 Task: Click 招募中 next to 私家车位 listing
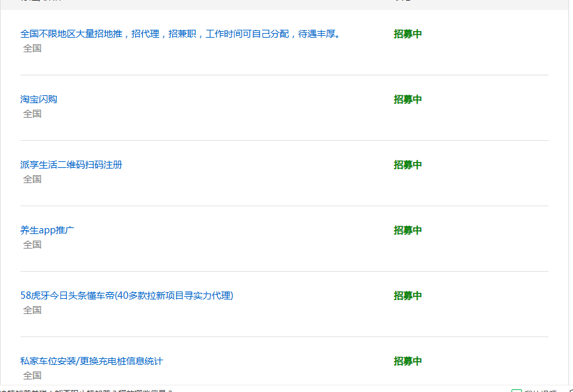tap(406, 361)
